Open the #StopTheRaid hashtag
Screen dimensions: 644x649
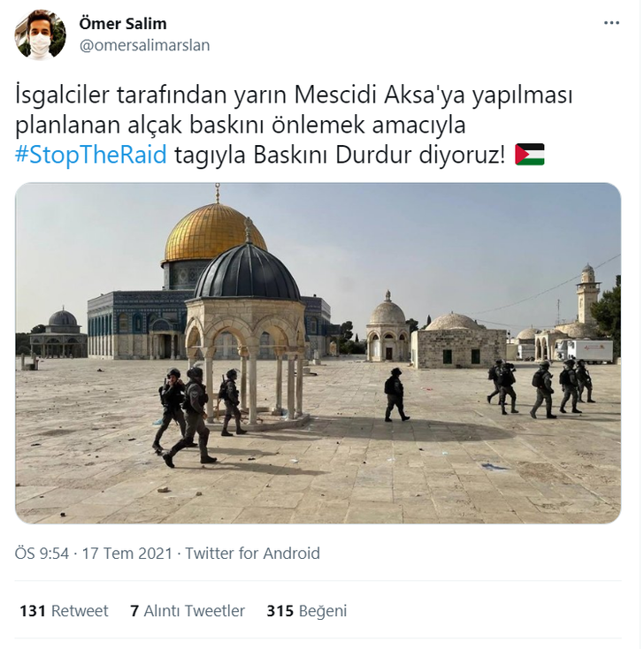click(x=91, y=155)
